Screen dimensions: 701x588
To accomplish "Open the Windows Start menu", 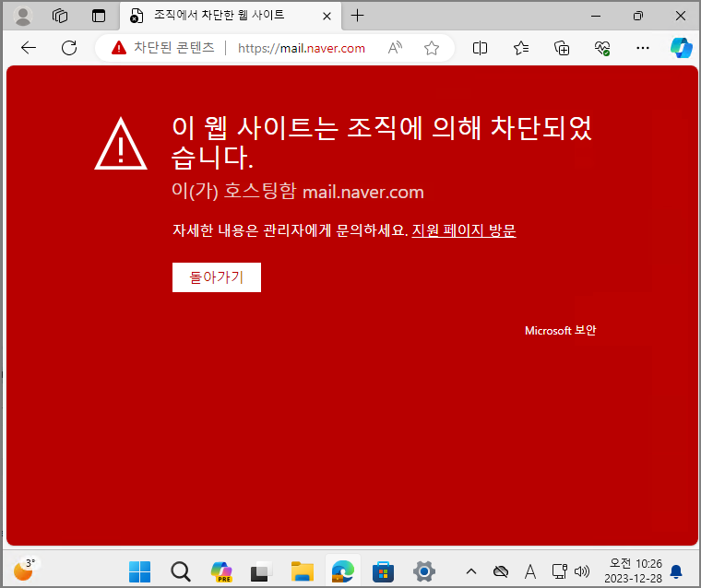I will pos(139,571).
